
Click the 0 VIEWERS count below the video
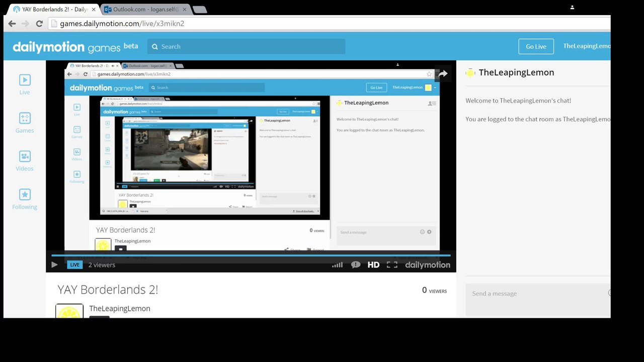(x=434, y=290)
